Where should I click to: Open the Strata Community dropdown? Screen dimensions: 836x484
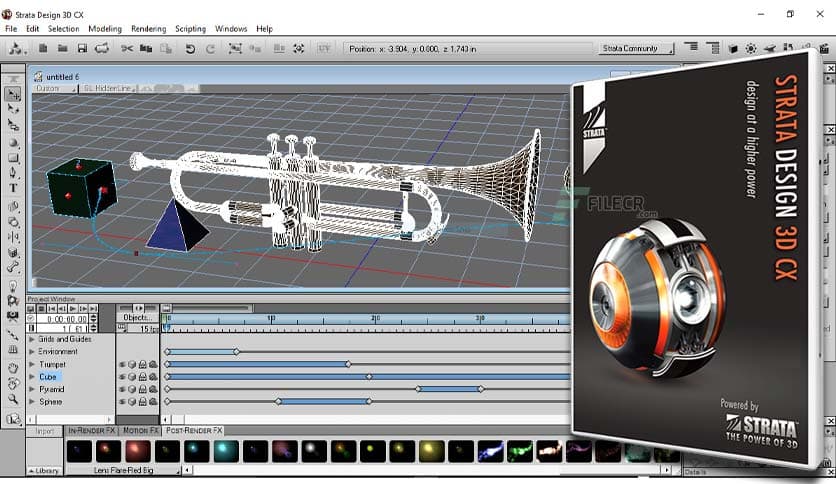636,49
